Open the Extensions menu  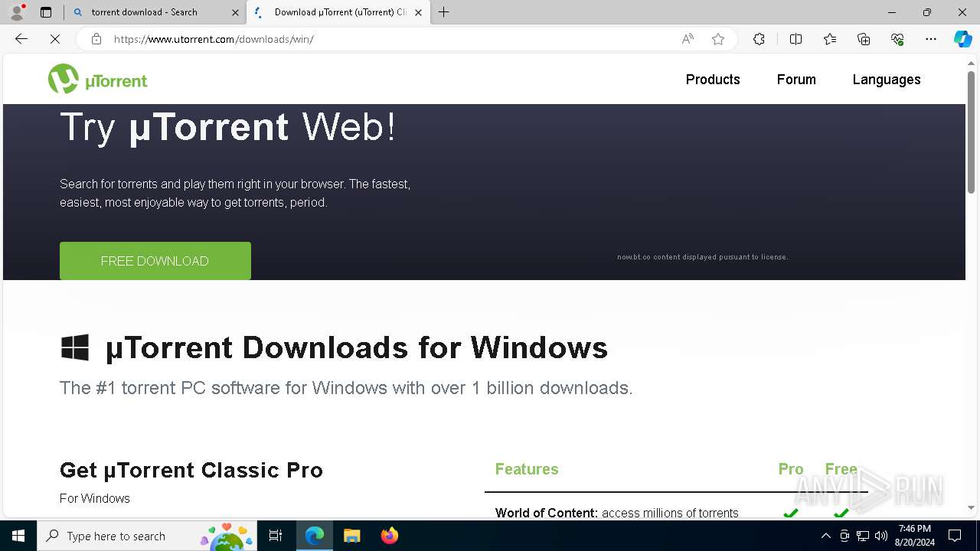[759, 39]
